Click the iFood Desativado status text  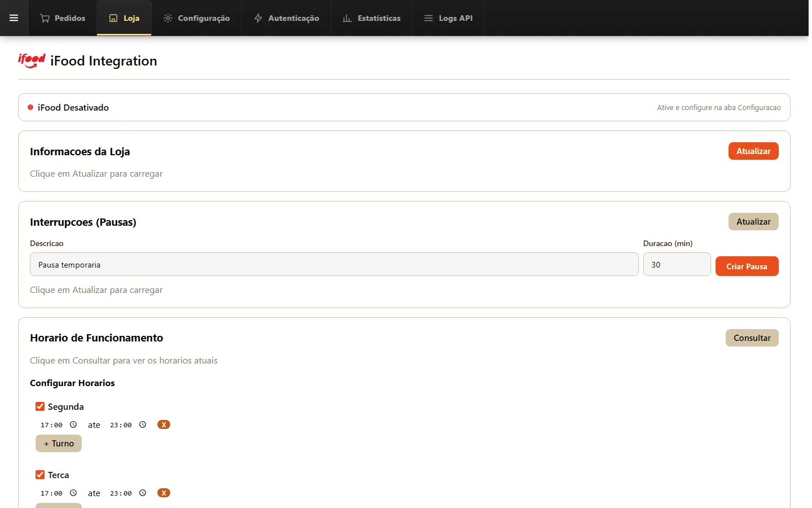click(x=73, y=107)
